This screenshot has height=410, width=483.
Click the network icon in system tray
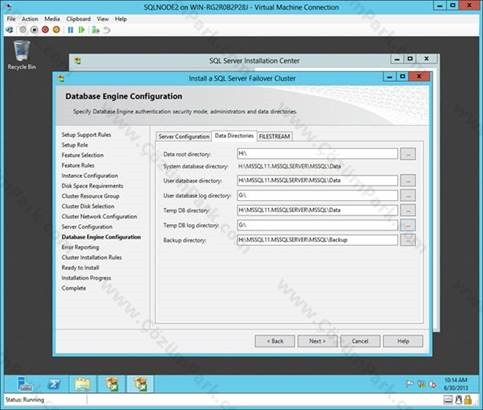pyautogui.click(x=422, y=384)
